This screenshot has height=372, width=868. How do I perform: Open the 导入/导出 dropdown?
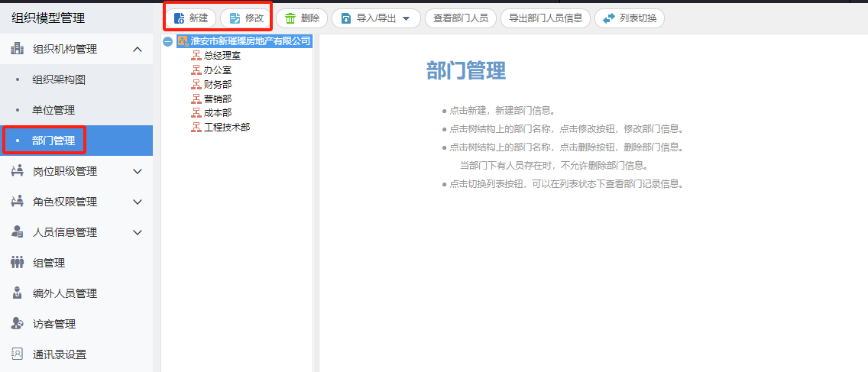point(376,18)
